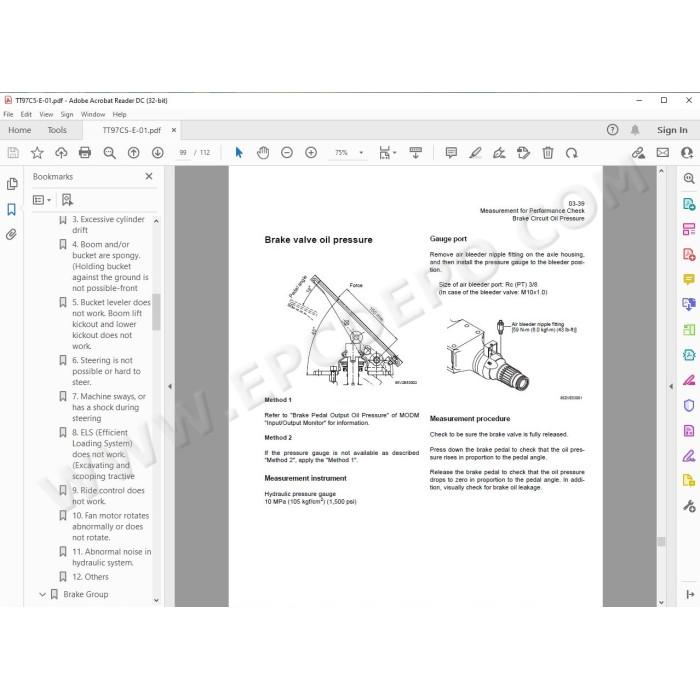This screenshot has width=700, height=700.
Task: Open fit page options tool
Action: [x=387, y=153]
